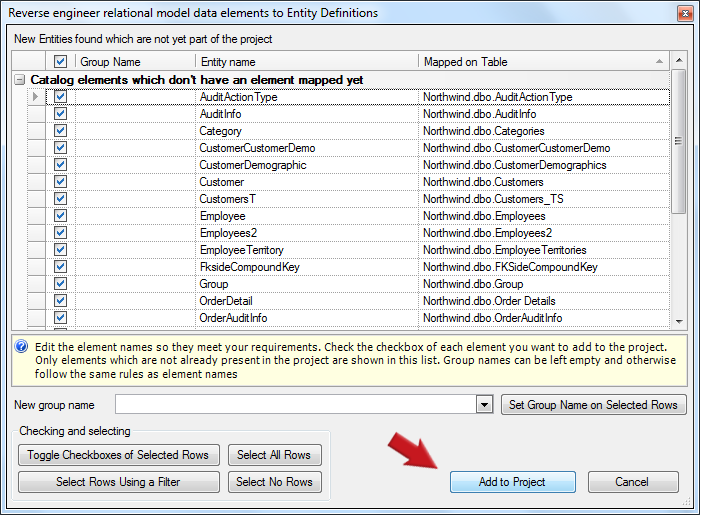
Task: Click Add to Project button
Action: [512, 482]
